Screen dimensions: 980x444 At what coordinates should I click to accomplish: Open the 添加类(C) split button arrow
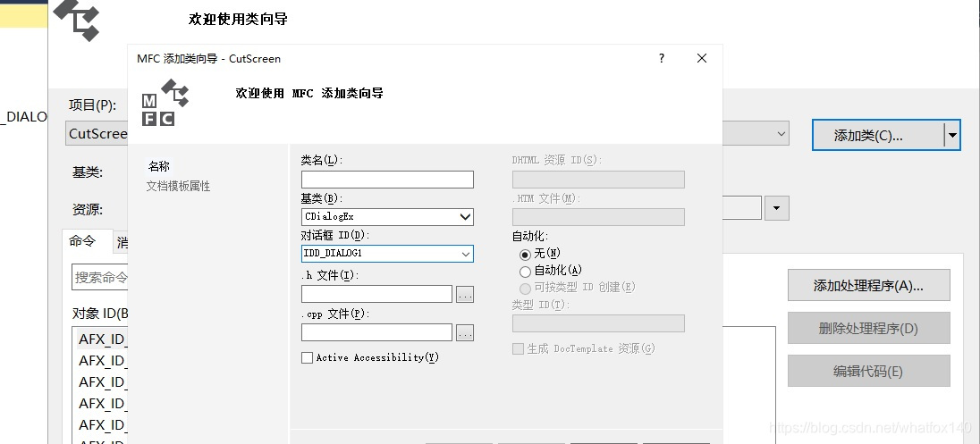click(952, 135)
